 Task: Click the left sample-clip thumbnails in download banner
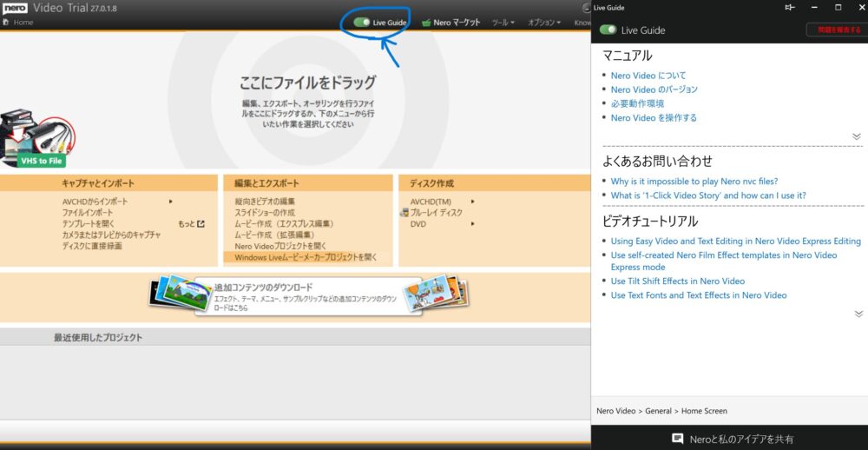point(181,292)
